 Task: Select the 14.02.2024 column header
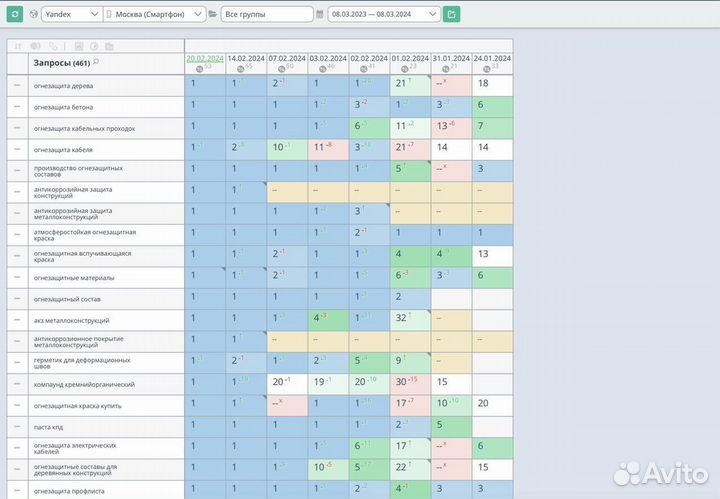click(x=245, y=58)
